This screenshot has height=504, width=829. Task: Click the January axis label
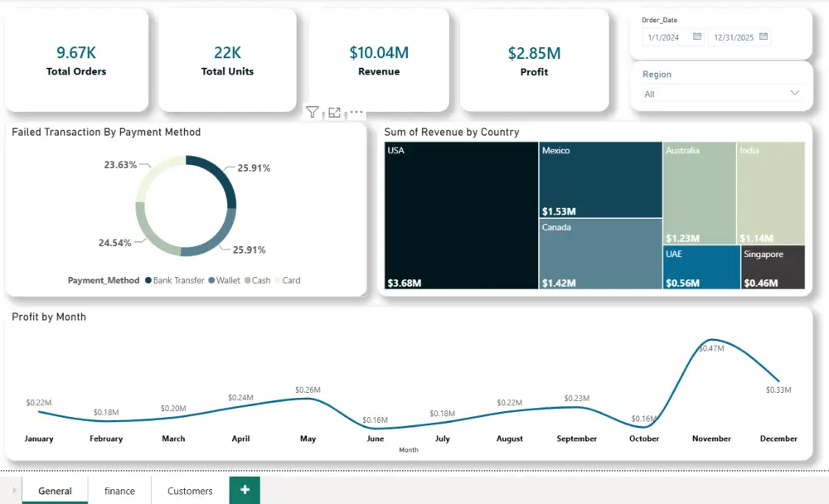point(39,439)
